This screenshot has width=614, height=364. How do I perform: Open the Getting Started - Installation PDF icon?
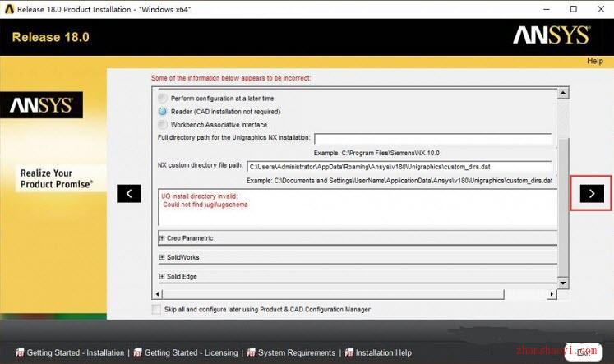(x=20, y=352)
